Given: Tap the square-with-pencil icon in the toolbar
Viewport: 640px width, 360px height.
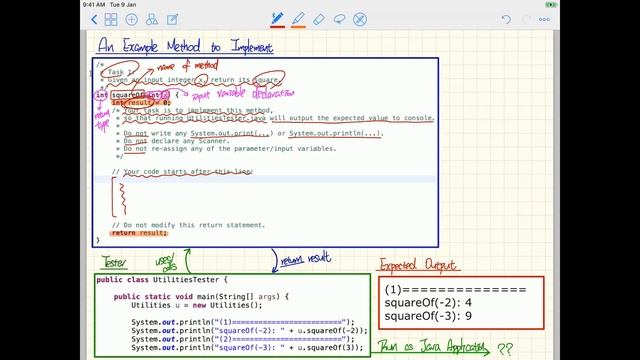Looking at the screenshot, I should (173, 19).
